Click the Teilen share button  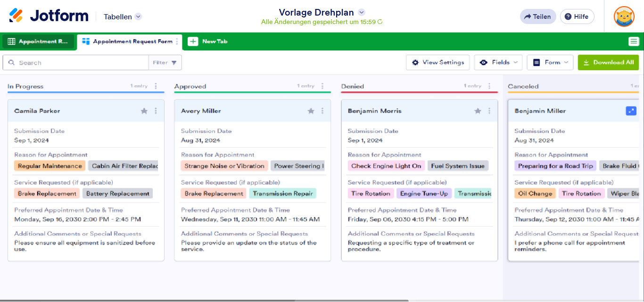coord(537,16)
